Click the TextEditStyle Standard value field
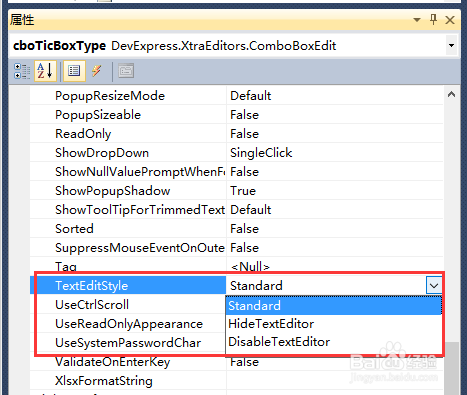467x395 pixels. pos(326,286)
